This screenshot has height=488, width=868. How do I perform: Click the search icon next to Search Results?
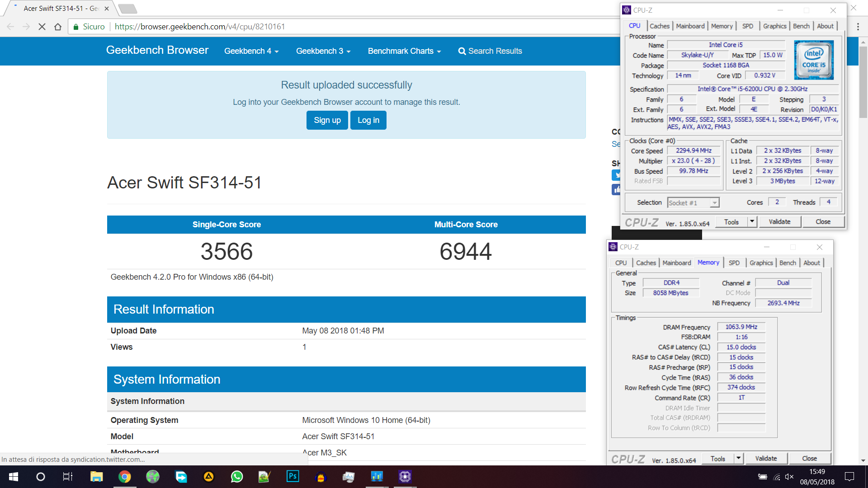(462, 51)
